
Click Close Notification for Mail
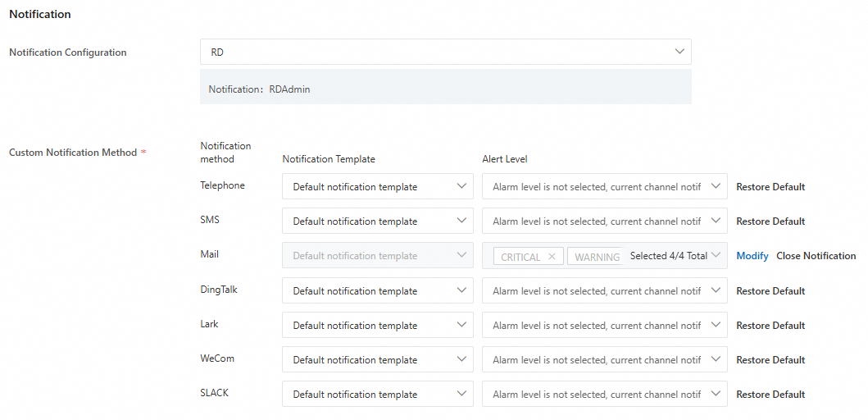click(x=816, y=256)
